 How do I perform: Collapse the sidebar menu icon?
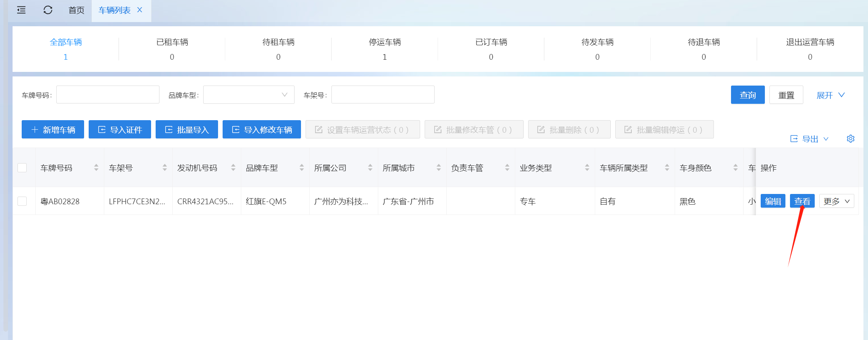click(x=21, y=10)
